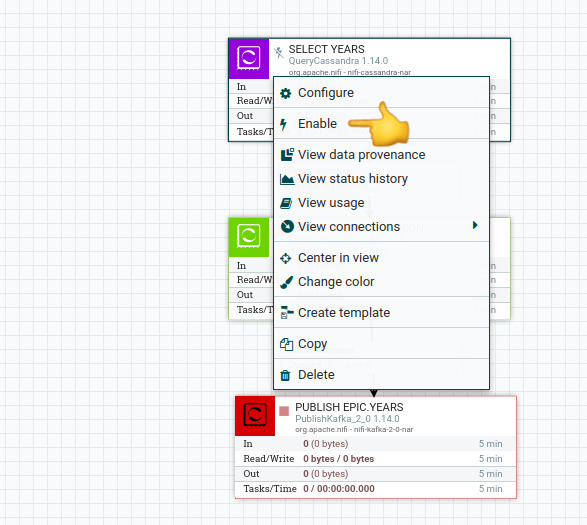Open View connections submenu
The image size is (587, 525).
(x=381, y=227)
